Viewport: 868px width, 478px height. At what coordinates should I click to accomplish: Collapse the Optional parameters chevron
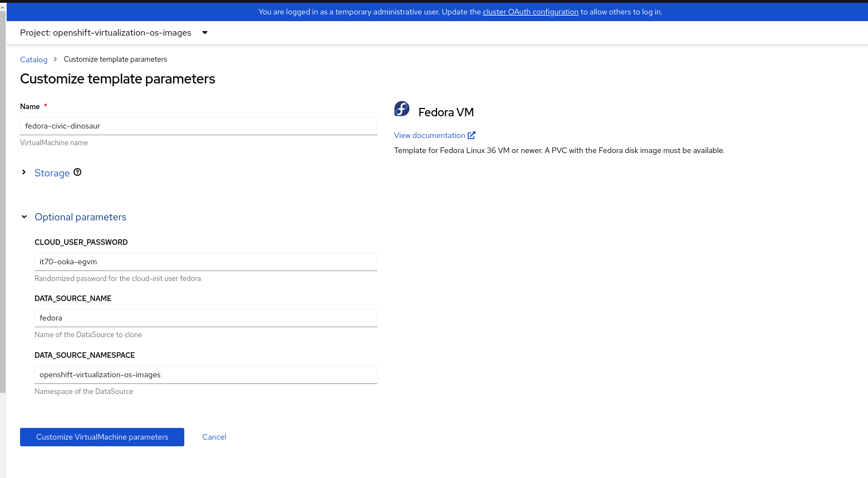(x=24, y=217)
